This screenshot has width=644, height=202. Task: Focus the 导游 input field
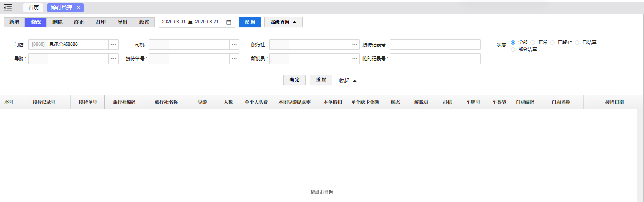68,59
